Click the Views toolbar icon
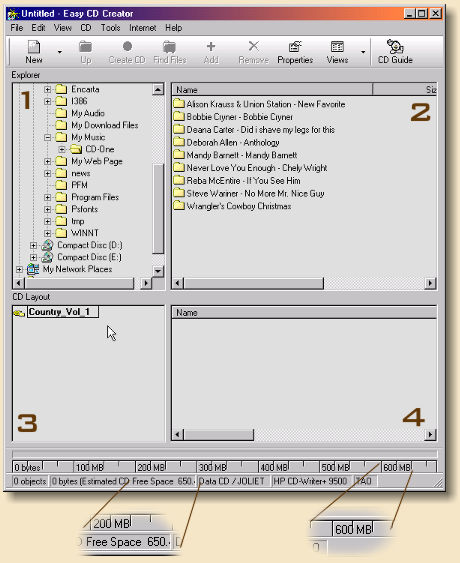Viewport: 460px width, 563px height. point(337,52)
